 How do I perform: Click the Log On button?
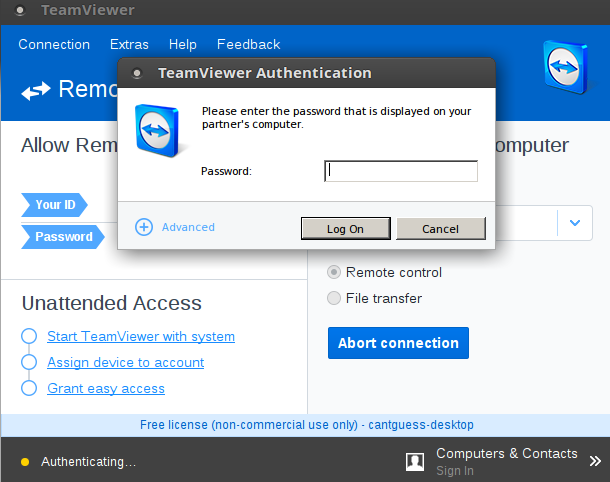[x=345, y=228]
